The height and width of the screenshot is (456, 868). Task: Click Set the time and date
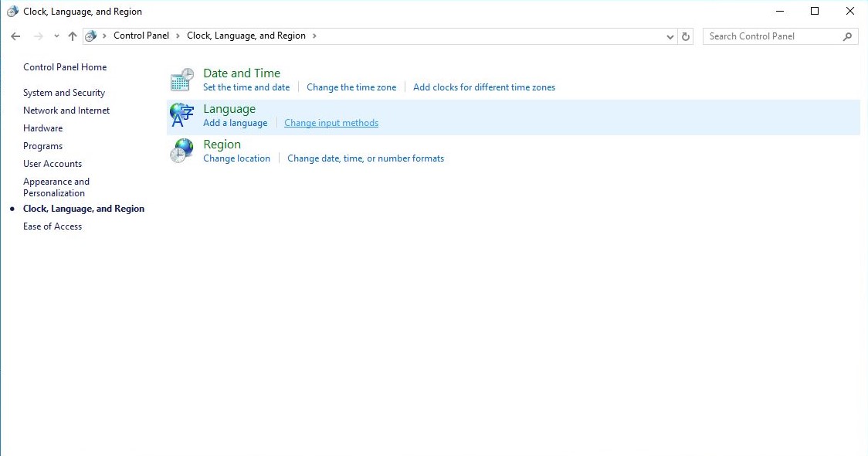pyautogui.click(x=246, y=87)
